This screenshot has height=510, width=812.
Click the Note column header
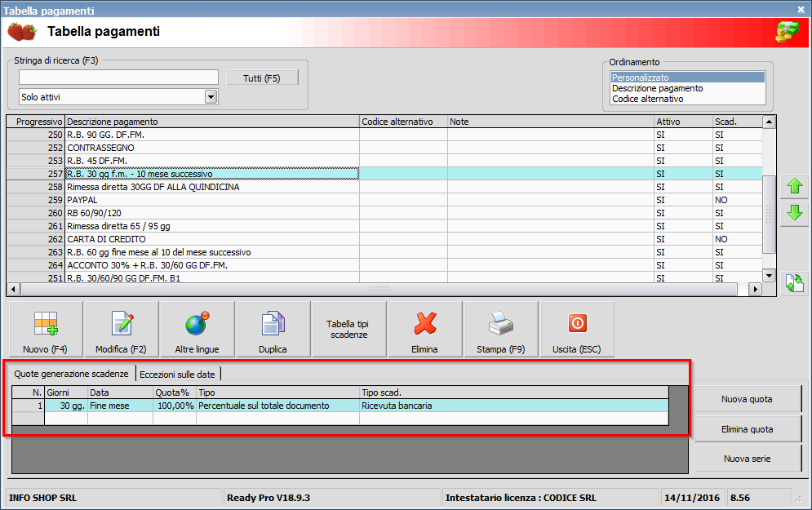click(551, 122)
